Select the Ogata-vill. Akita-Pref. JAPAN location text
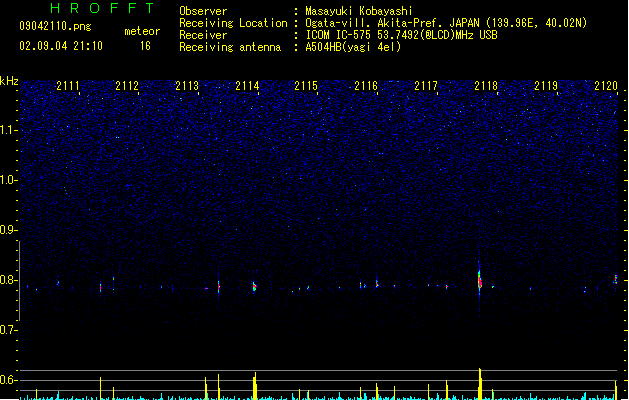 coord(446,23)
